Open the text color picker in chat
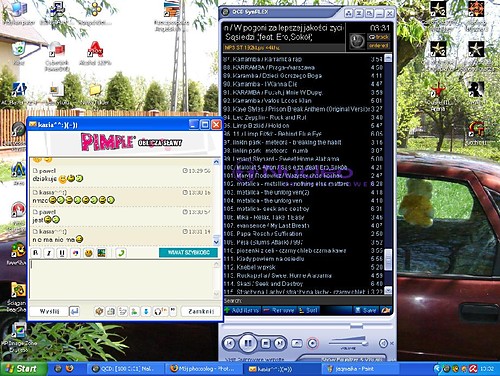The height and width of the screenshot is (376, 500). 76,253
